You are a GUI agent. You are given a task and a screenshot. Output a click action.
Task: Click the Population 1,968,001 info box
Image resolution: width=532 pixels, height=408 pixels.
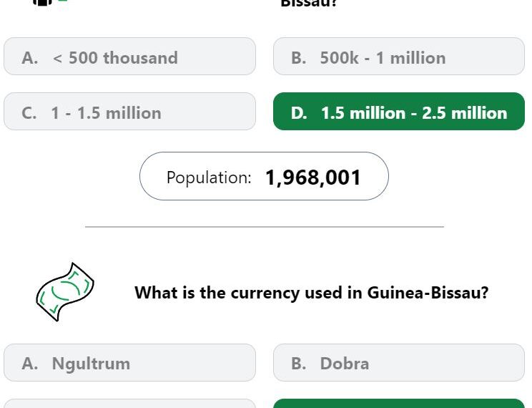(x=264, y=176)
